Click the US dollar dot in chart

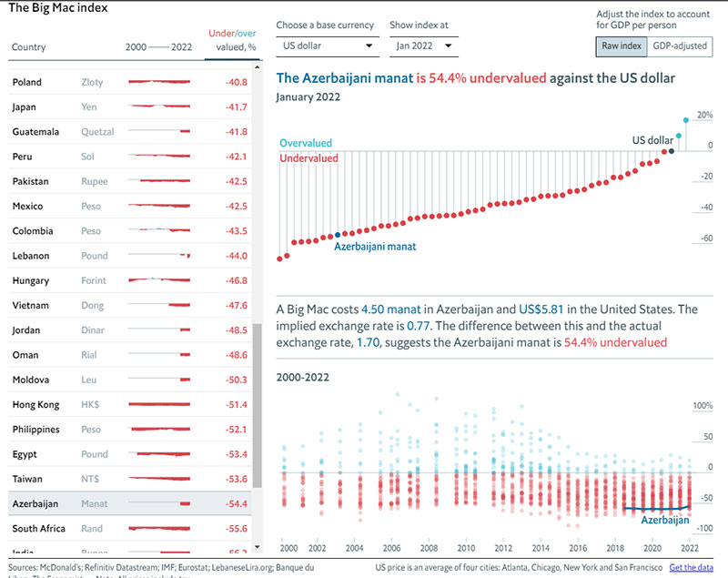(x=671, y=150)
